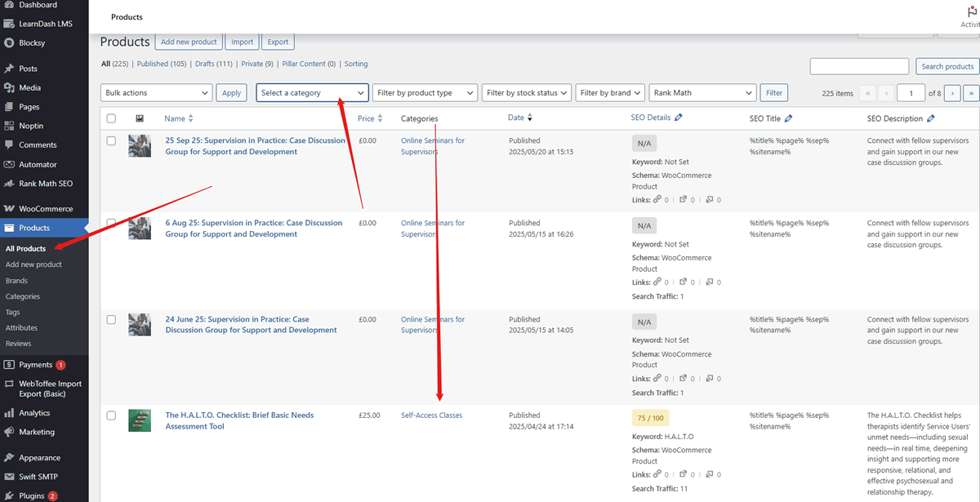Open All Products submenu item
This screenshot has height=502, width=980.
[25, 248]
